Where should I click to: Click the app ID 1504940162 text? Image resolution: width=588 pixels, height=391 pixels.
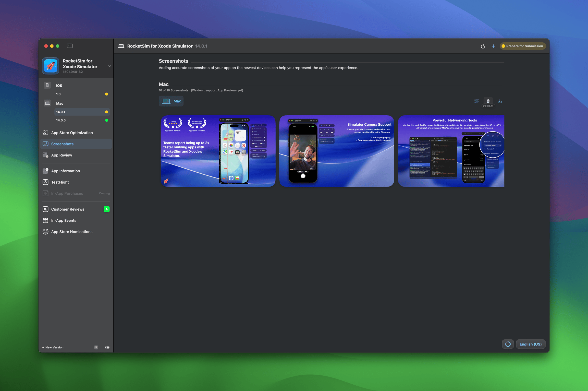coord(73,72)
